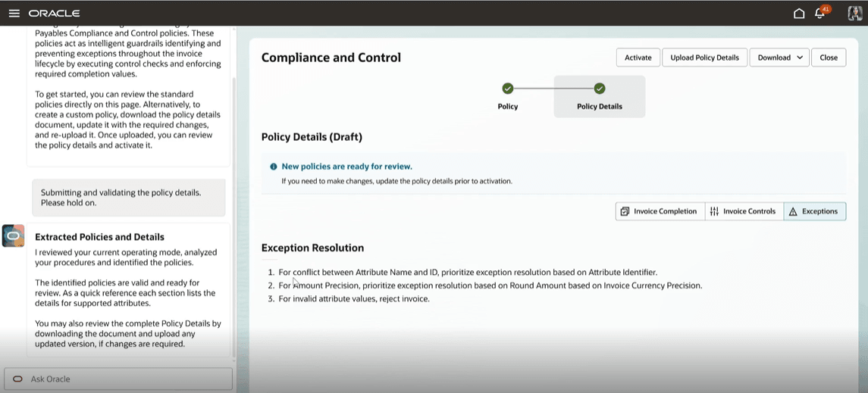The width and height of the screenshot is (868, 393).
Task: Click the 'Extracted Policies and Details' heading
Action: [99, 237]
